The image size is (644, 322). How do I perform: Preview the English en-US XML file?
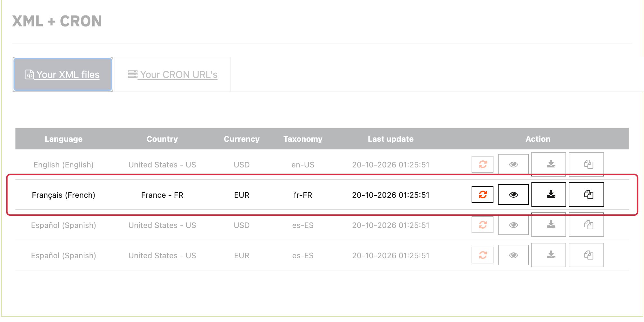point(513,164)
